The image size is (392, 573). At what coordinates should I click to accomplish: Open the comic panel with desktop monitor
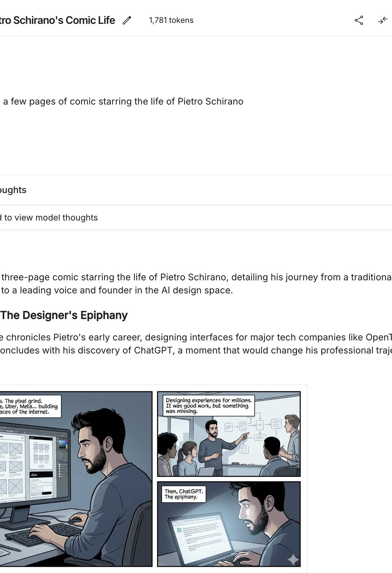point(76,479)
